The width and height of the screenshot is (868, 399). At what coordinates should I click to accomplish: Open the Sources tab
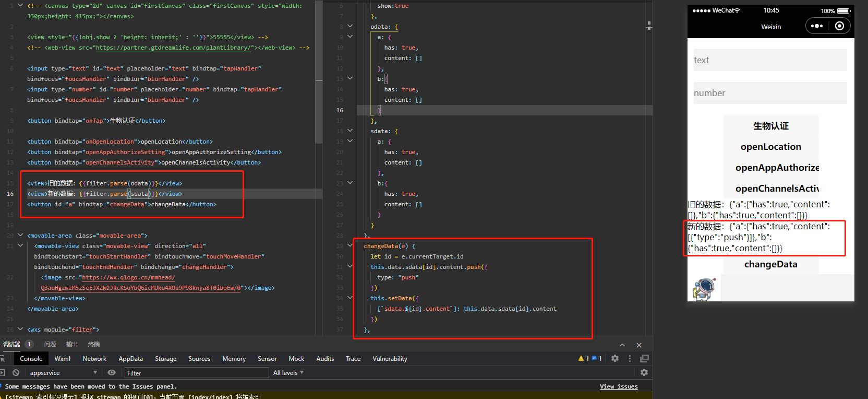(199, 359)
